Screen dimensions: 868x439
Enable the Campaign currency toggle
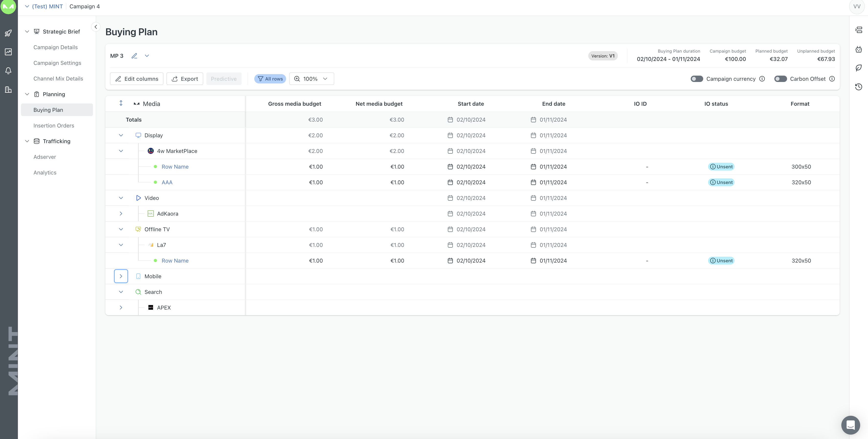click(697, 79)
